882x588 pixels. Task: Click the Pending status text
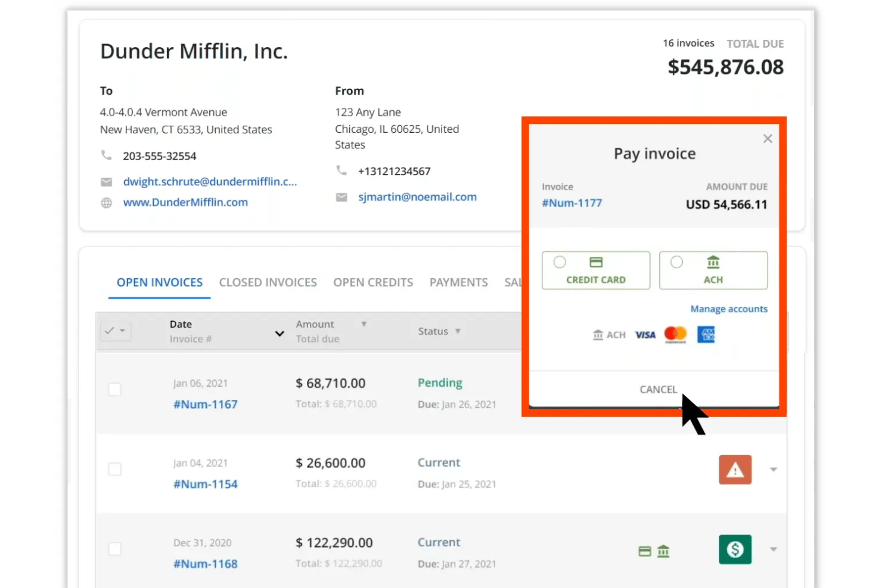point(440,383)
